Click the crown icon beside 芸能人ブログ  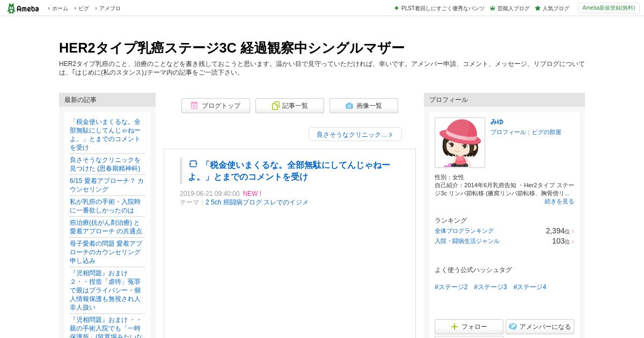point(493,8)
